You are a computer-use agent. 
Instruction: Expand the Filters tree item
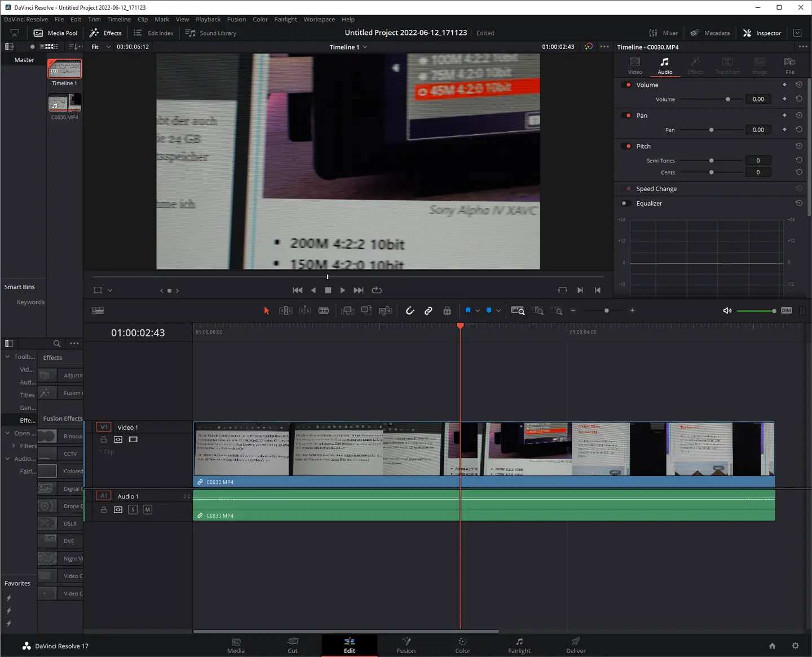[x=14, y=446]
